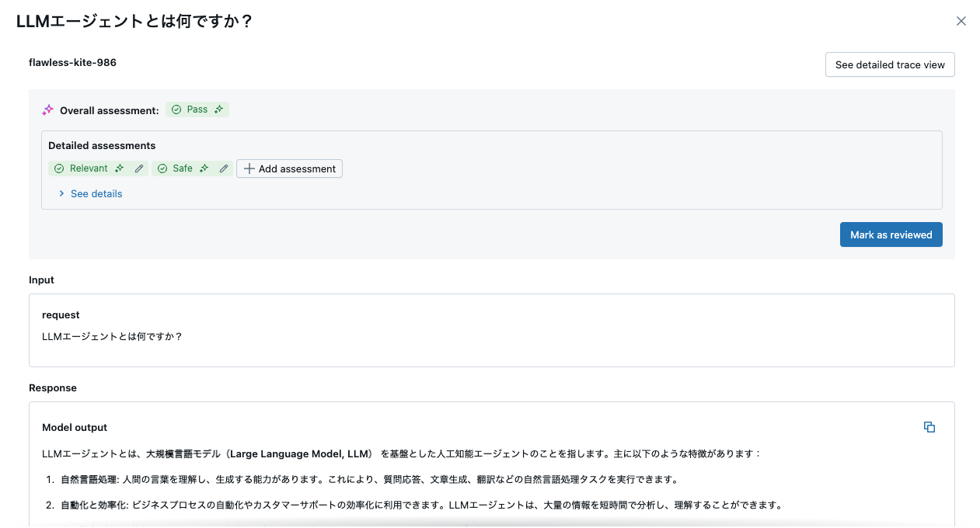Click the checkmark icon on the Safe badge
The image size is (980, 528).
pyautogui.click(x=162, y=168)
